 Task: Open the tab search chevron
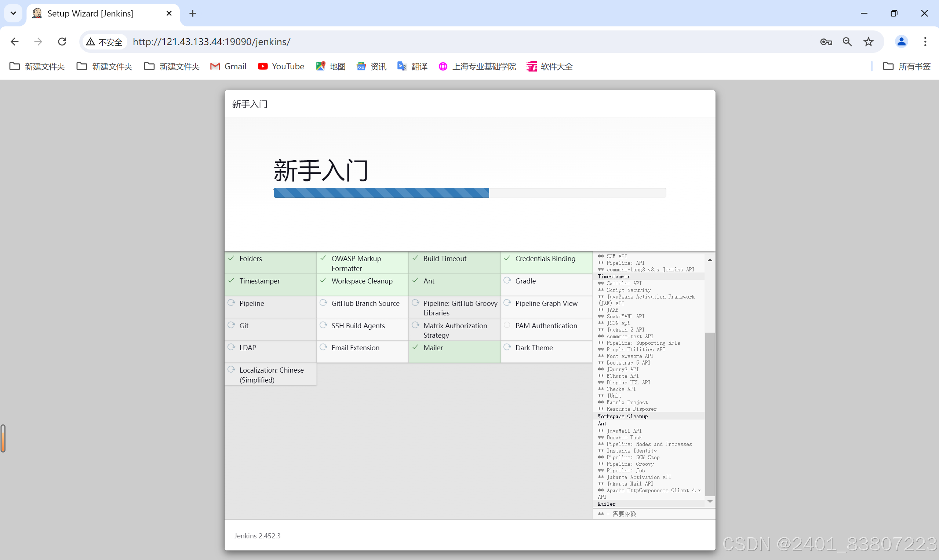13,13
